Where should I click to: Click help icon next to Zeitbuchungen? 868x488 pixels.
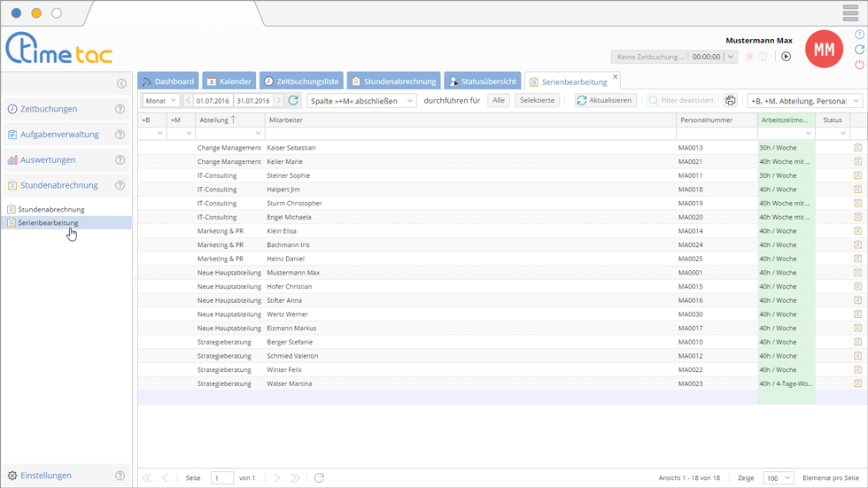tap(120, 109)
